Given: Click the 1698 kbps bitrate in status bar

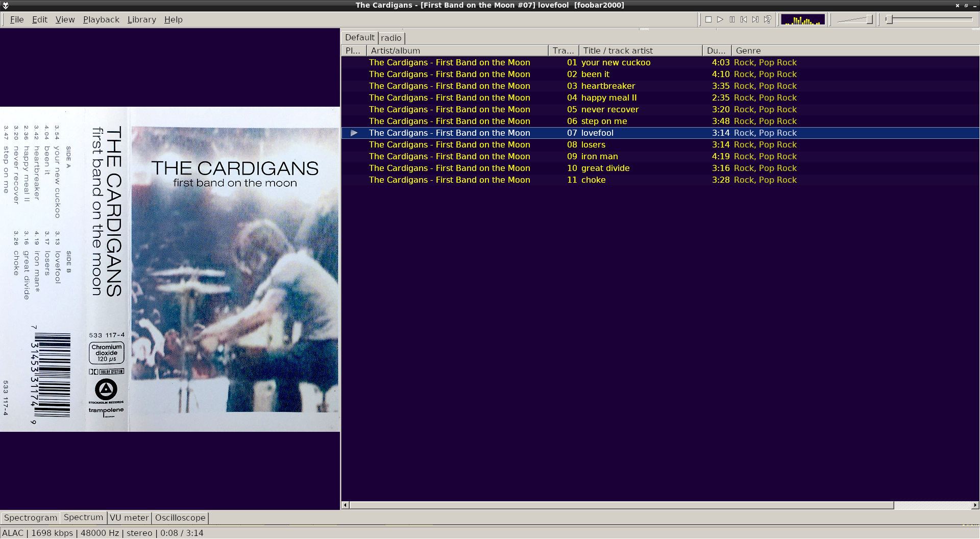Looking at the screenshot, I should pos(52,533).
